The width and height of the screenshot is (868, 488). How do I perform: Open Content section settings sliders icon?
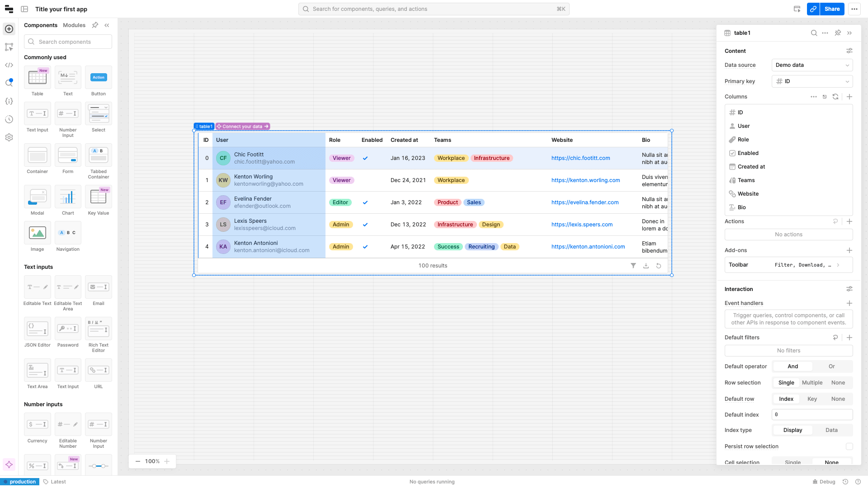(x=849, y=51)
